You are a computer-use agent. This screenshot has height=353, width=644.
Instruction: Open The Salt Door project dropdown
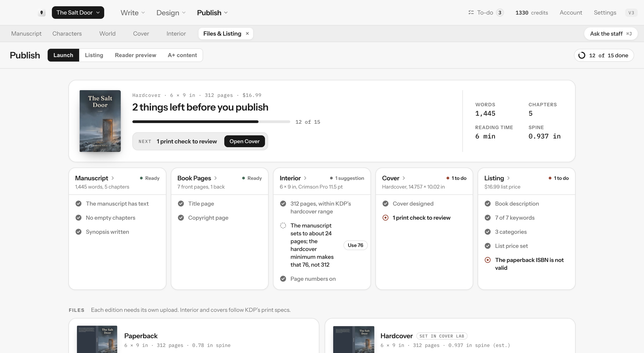pos(78,13)
